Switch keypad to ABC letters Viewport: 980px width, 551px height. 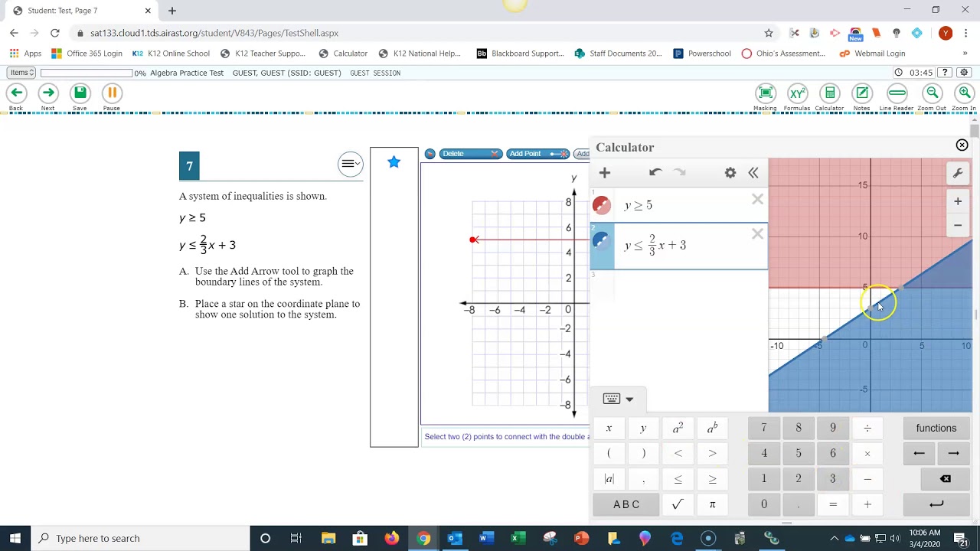(x=626, y=504)
